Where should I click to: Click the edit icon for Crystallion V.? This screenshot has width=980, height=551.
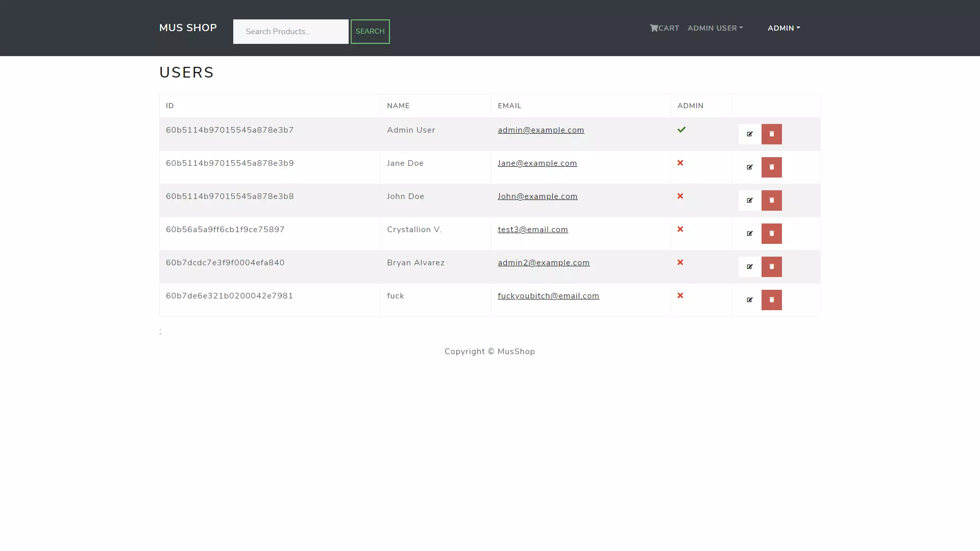click(x=750, y=234)
